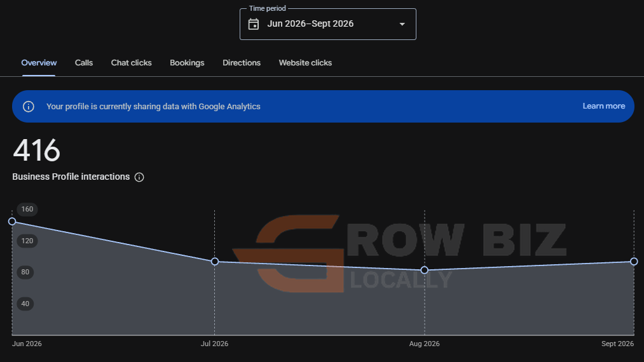Go to the Bookings tab
644x362 pixels.
(x=187, y=63)
